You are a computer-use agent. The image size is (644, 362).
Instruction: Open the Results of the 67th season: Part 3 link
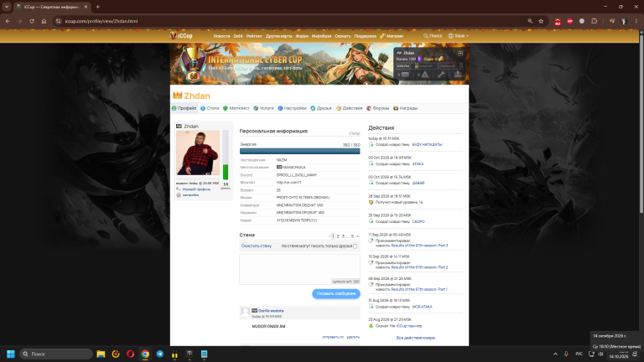[x=419, y=246]
